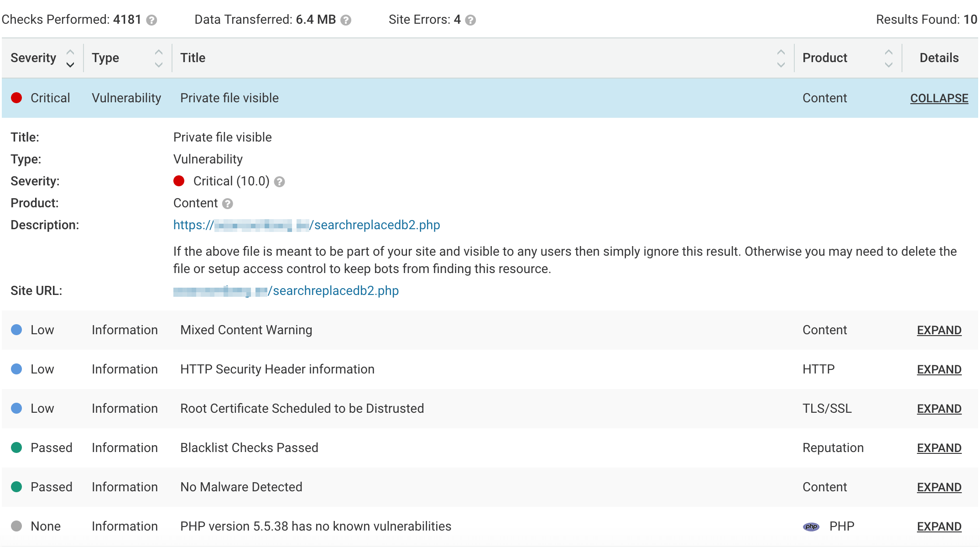Click help icon next to Content product

(x=227, y=204)
